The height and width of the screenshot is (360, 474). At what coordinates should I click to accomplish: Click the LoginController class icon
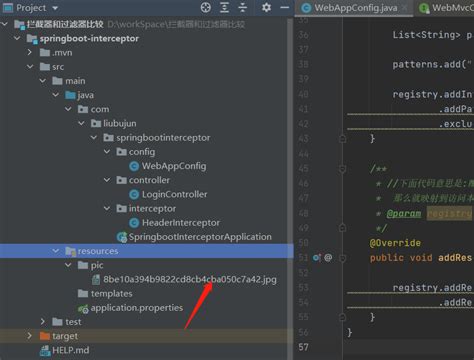[134, 194]
